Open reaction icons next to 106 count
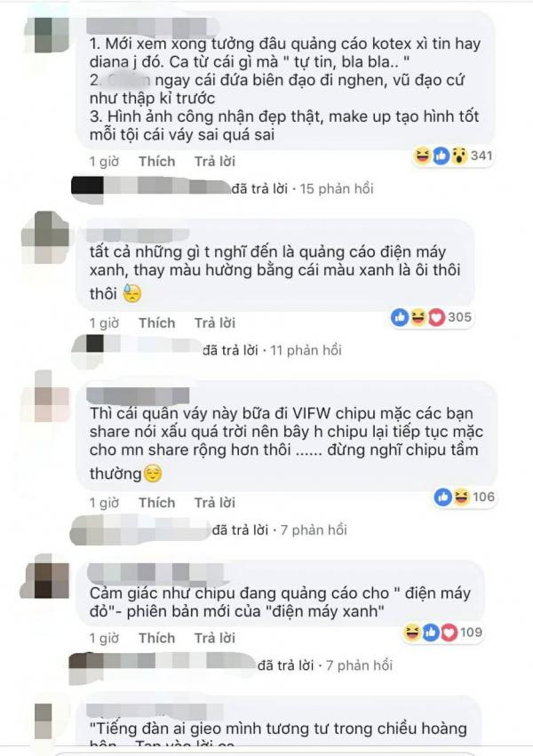The width and height of the screenshot is (533, 756). pos(464,497)
